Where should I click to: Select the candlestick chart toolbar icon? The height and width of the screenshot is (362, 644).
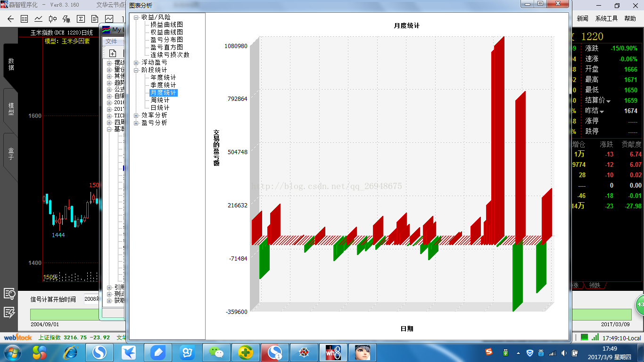pyautogui.click(x=53, y=19)
